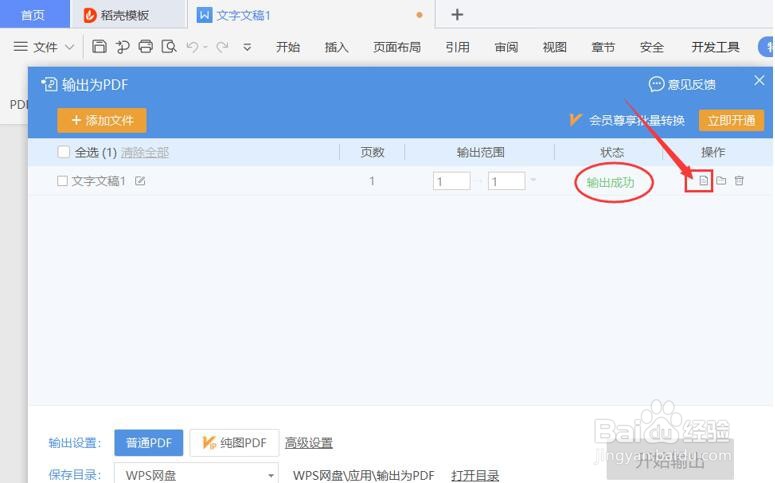Click the 打开目录 link
The width and height of the screenshot is (775, 483).
[475, 476]
